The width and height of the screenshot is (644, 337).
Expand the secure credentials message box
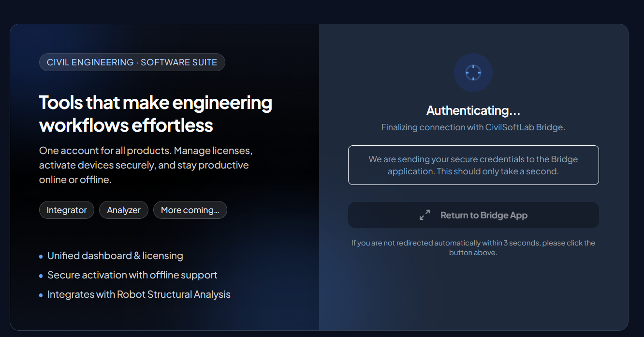pos(473,165)
